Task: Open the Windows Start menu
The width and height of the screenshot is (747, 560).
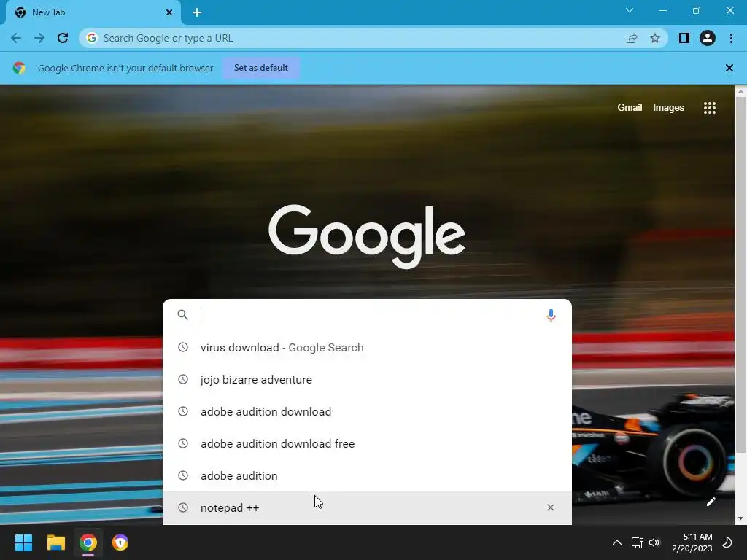Action: coord(24,542)
